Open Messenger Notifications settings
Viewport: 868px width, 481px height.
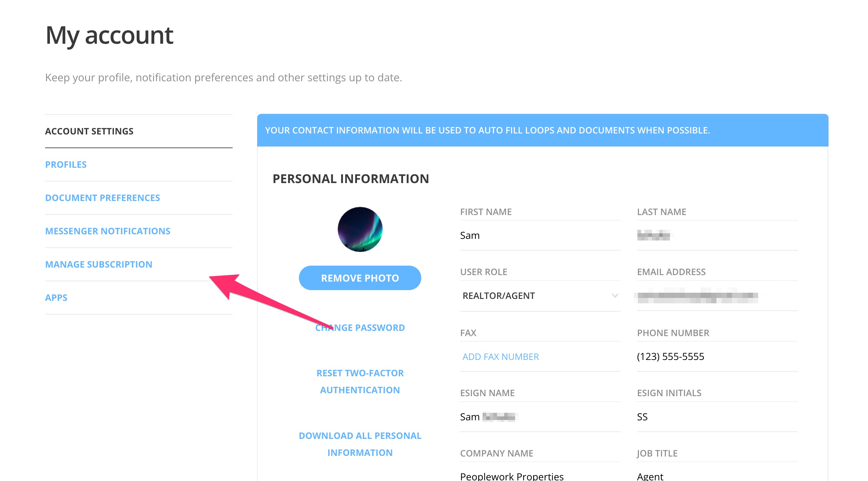tap(107, 231)
